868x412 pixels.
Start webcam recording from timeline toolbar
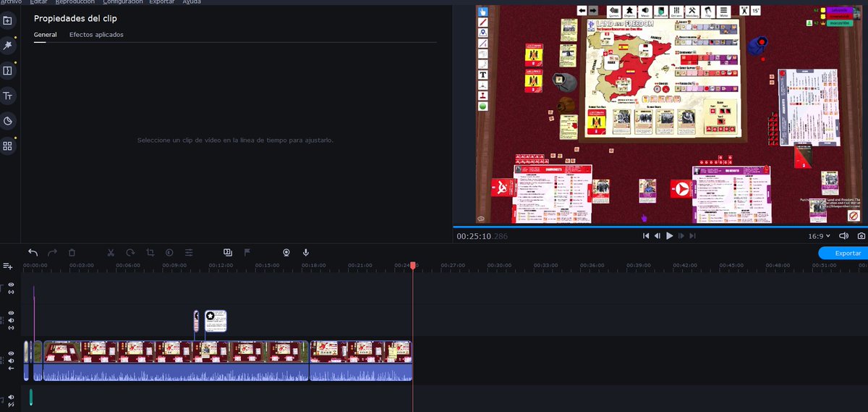(x=286, y=252)
